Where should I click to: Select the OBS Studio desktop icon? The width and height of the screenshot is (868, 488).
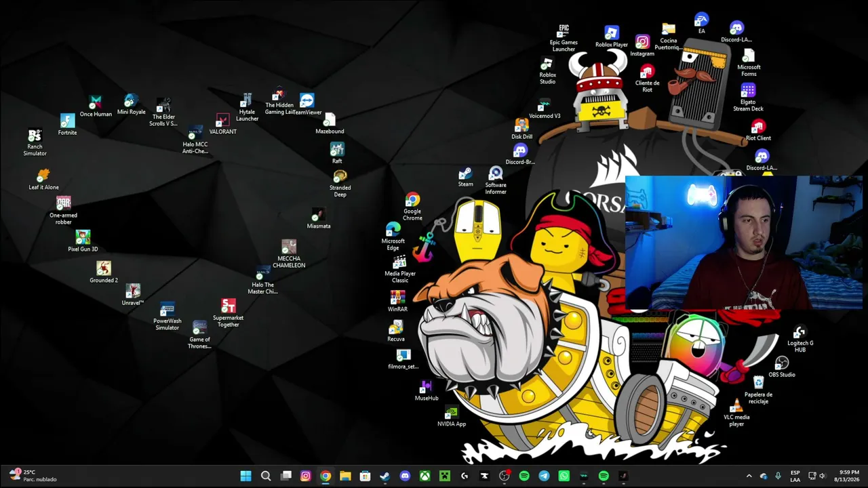[x=782, y=367]
